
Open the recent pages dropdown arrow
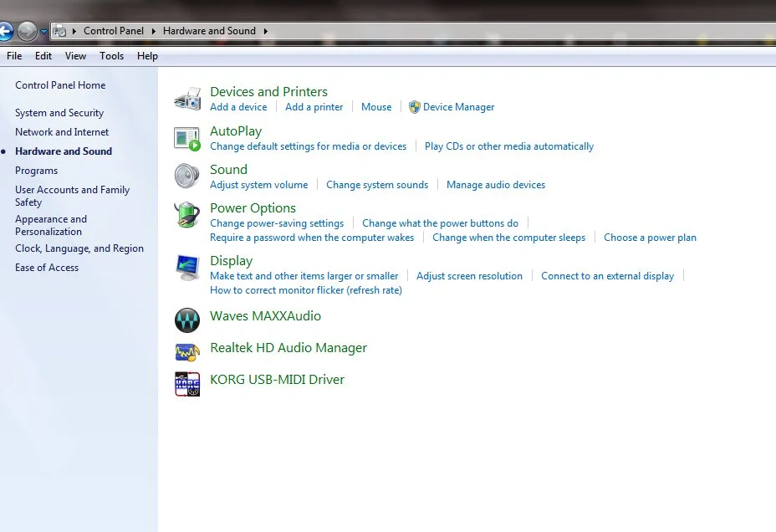(x=43, y=32)
